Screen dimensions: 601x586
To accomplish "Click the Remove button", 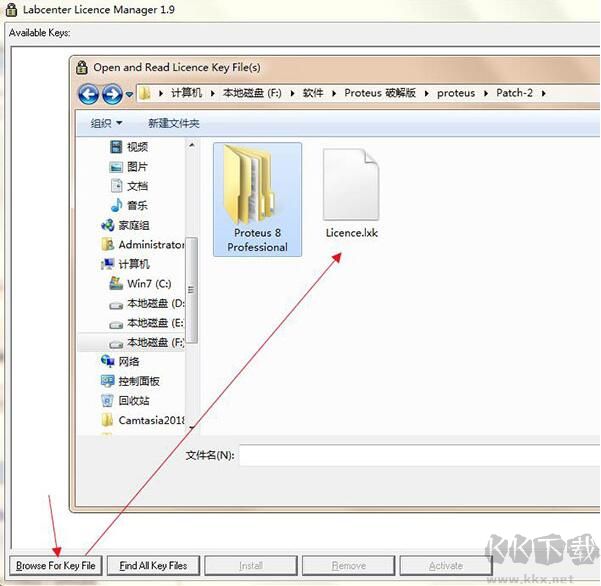I will pyautogui.click(x=349, y=566).
